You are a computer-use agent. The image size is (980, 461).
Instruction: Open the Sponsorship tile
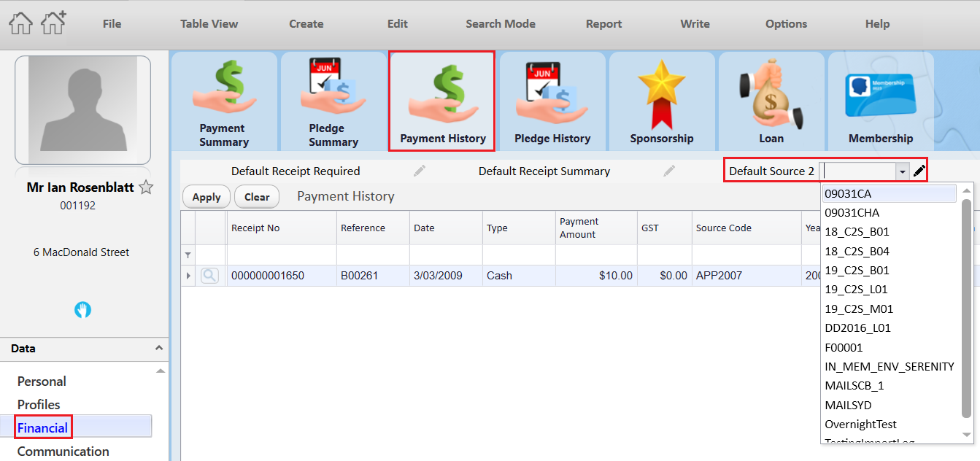pyautogui.click(x=662, y=101)
